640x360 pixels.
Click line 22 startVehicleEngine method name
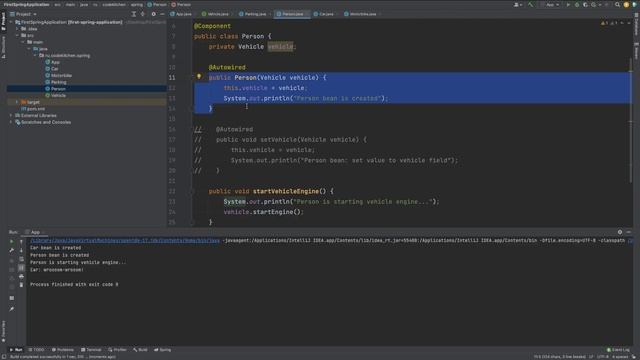click(285, 191)
